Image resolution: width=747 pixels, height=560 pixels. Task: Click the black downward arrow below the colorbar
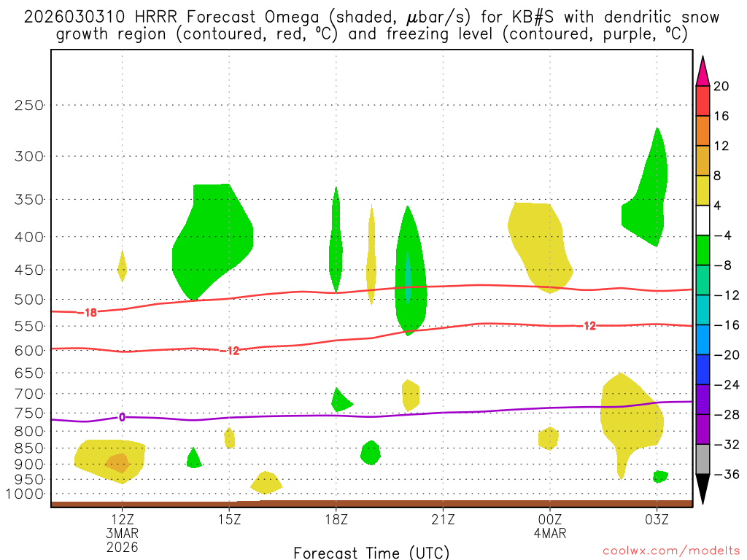click(703, 489)
